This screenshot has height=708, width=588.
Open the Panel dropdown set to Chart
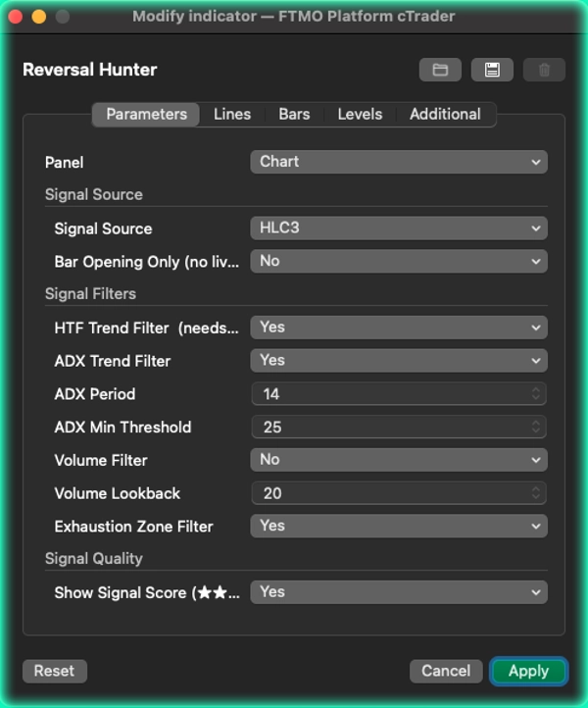(x=399, y=162)
